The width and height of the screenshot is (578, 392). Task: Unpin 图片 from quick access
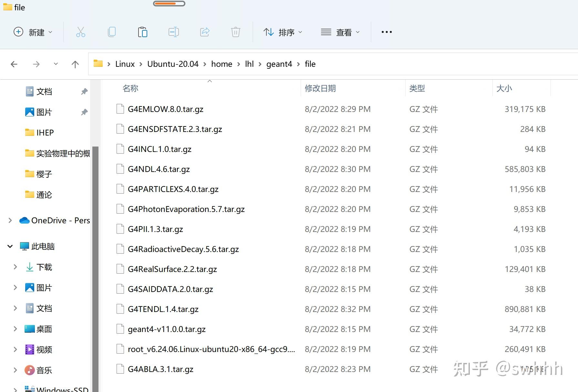(84, 112)
